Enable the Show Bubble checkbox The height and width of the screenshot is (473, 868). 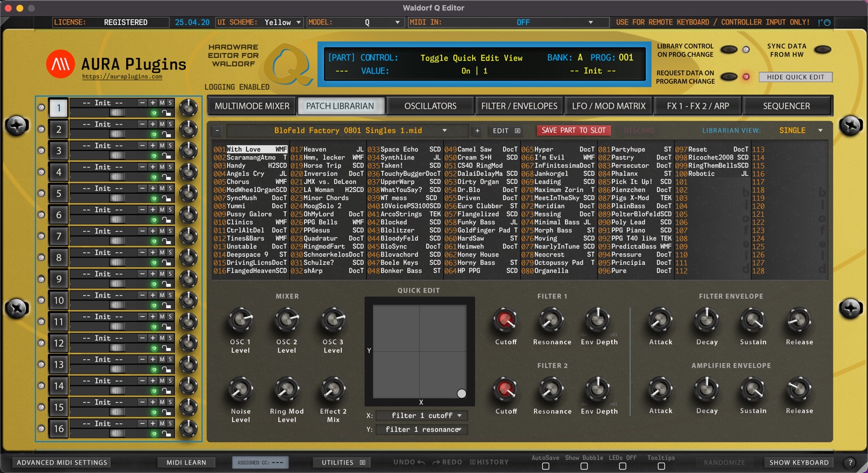[584, 466]
